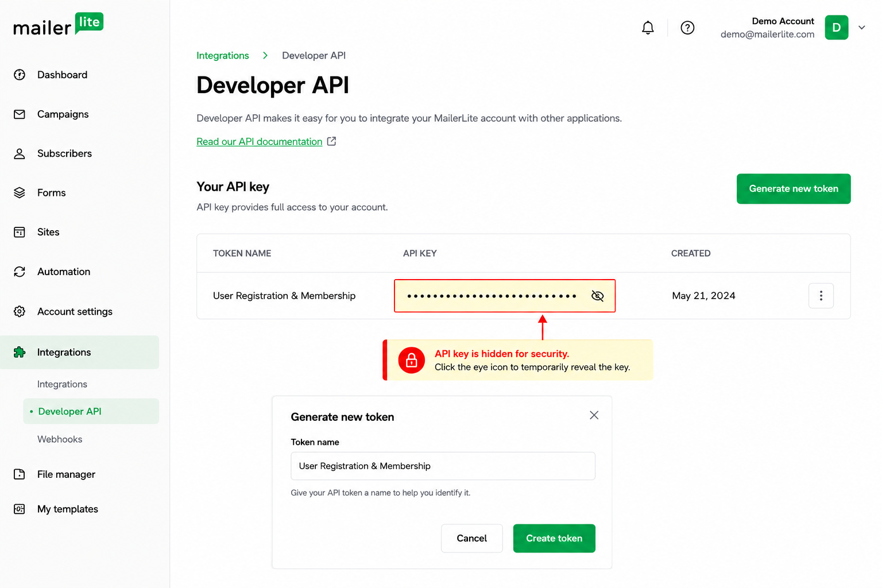Click the Sites window icon
882x588 pixels.
[x=20, y=232]
